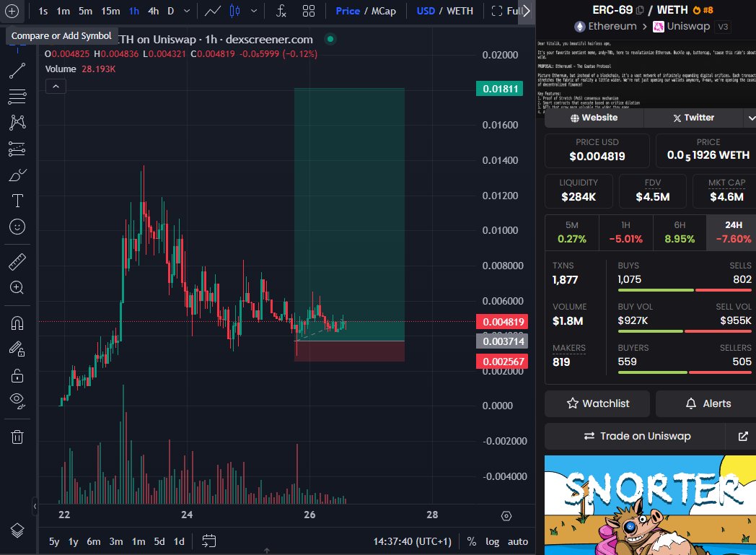Toggle percentage scale
756x555 pixels.
pos(472,541)
